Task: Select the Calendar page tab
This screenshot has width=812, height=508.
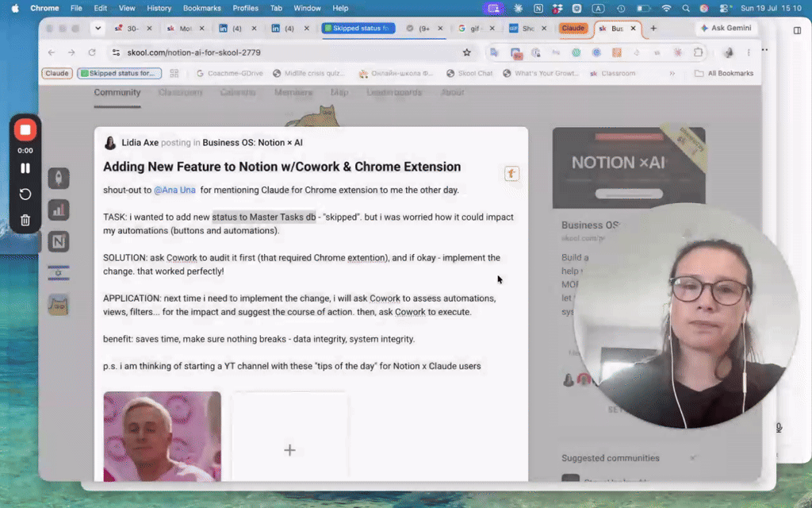Action: coord(238,92)
